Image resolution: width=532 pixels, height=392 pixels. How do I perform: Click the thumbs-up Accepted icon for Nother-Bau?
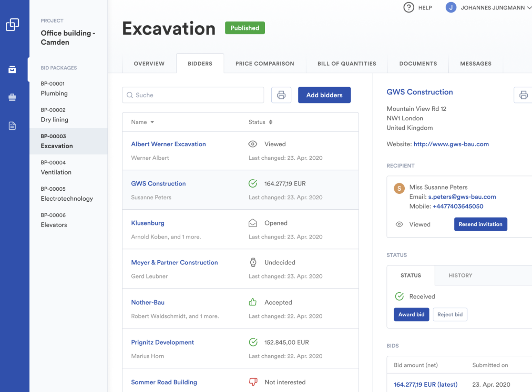click(x=253, y=302)
